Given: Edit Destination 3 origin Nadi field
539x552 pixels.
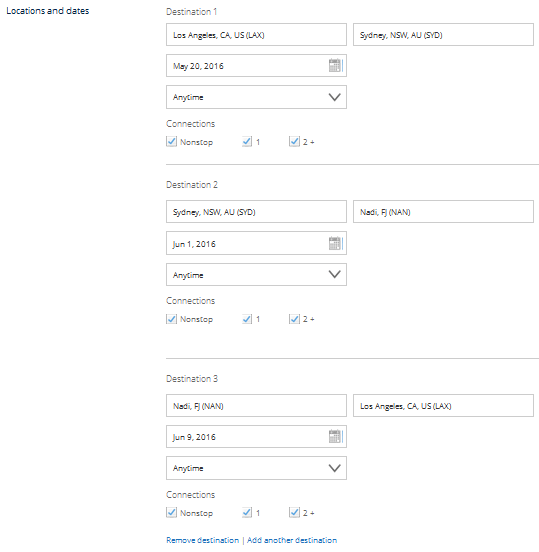Looking at the screenshot, I should pyautogui.click(x=256, y=406).
